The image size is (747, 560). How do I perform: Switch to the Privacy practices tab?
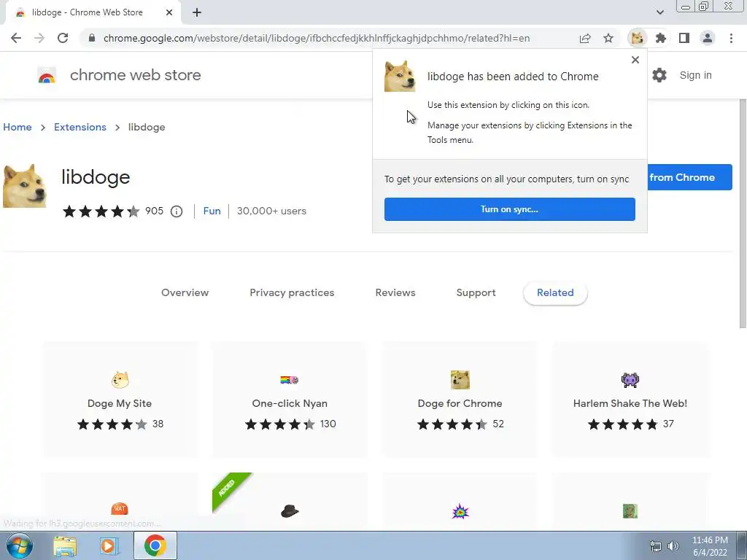click(292, 292)
